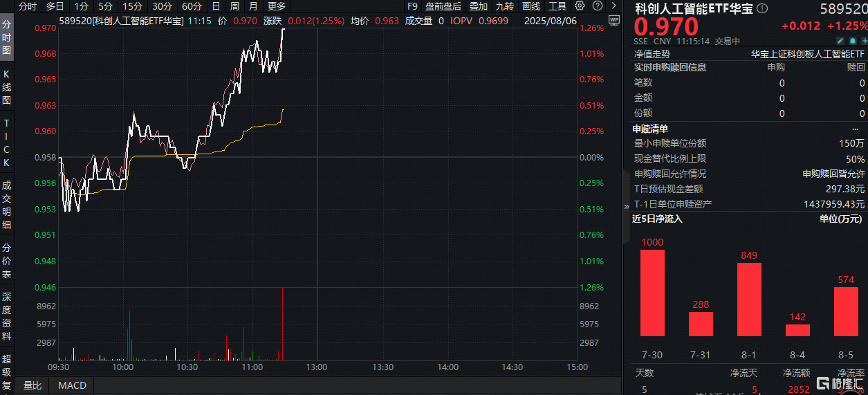868x395 pixels.
Task: Click the value 1437959.43元
Action: 835,204
